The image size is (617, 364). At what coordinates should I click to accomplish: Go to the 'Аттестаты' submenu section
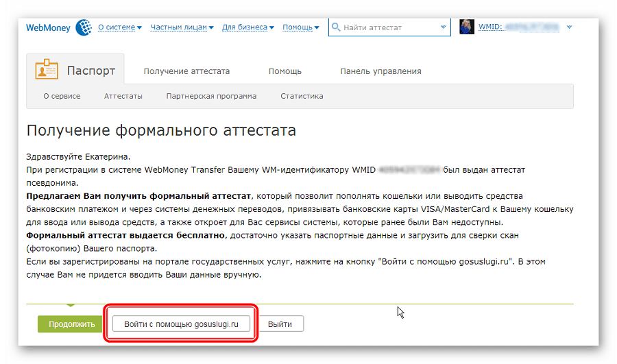coord(123,96)
